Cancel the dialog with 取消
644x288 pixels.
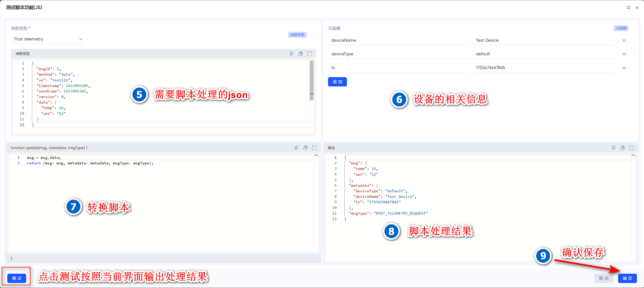(603, 278)
